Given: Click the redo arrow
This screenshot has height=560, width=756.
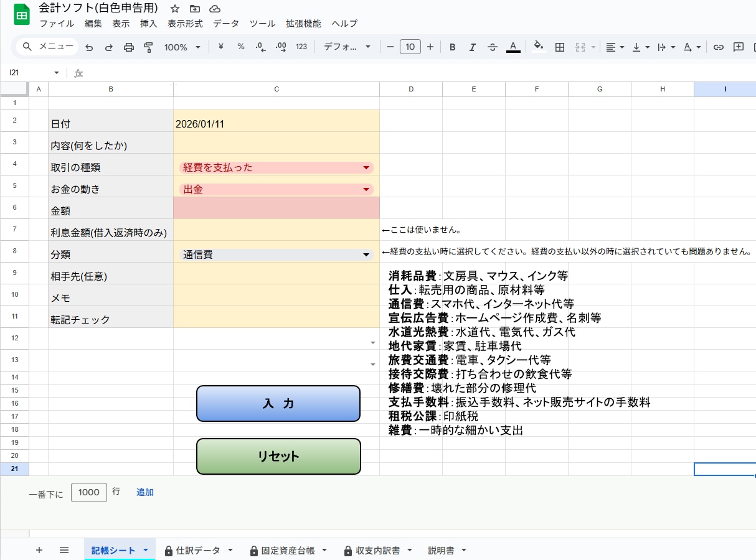Looking at the screenshot, I should [109, 47].
